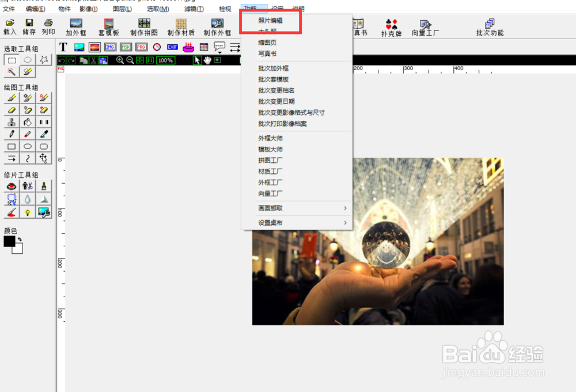
Task: Click the red PRG object icon
Action: 142,47
